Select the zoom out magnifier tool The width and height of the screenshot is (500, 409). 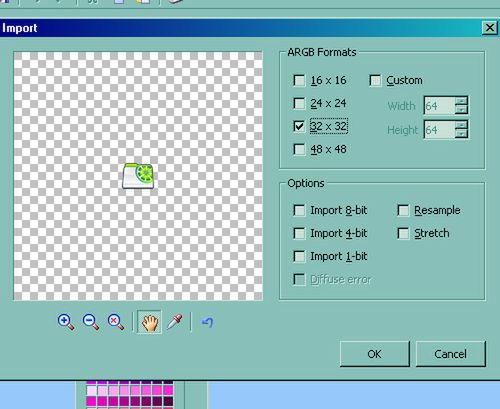pos(91,322)
